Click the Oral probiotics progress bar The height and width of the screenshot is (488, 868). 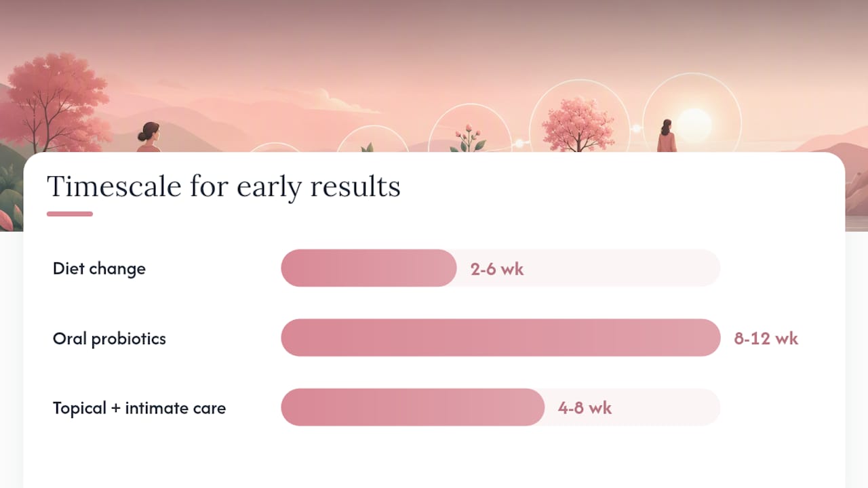click(500, 338)
